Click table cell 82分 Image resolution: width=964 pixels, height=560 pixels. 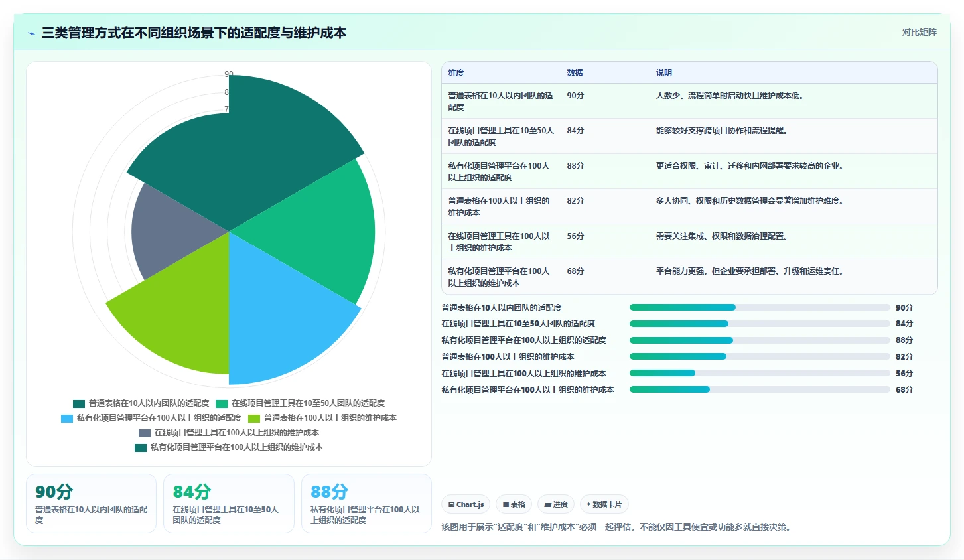click(575, 201)
